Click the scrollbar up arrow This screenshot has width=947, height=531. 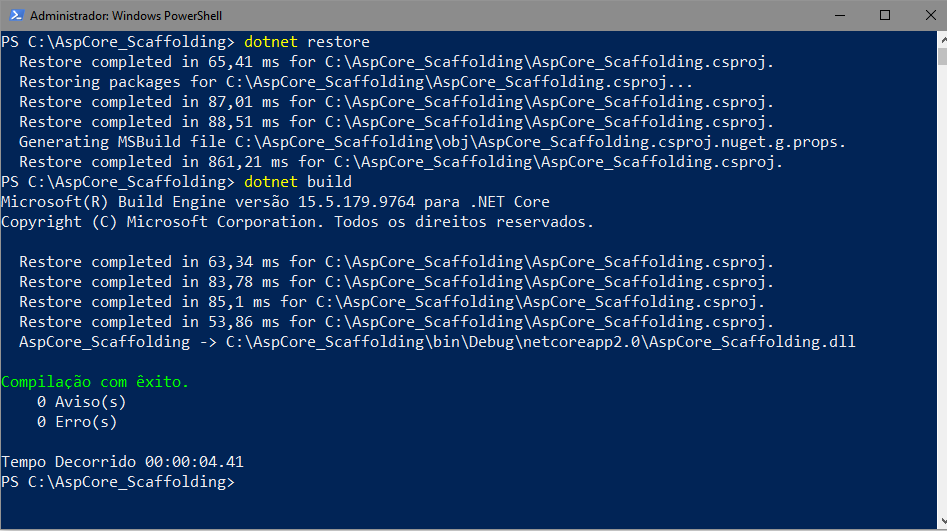(x=942, y=39)
